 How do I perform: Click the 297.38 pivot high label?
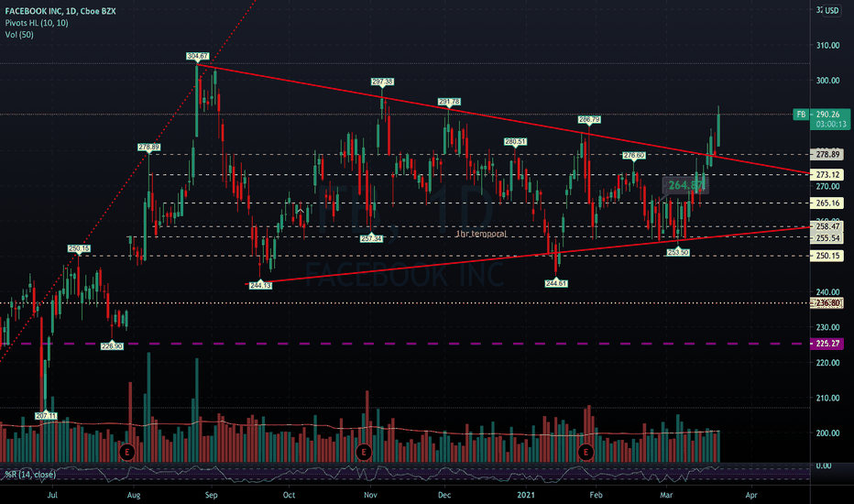382,82
